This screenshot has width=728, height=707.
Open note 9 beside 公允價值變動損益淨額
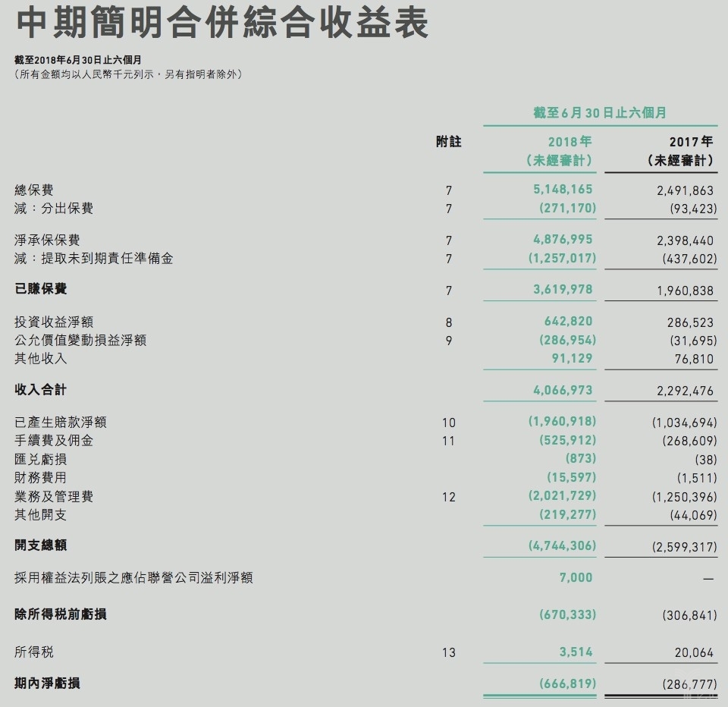coord(449,340)
